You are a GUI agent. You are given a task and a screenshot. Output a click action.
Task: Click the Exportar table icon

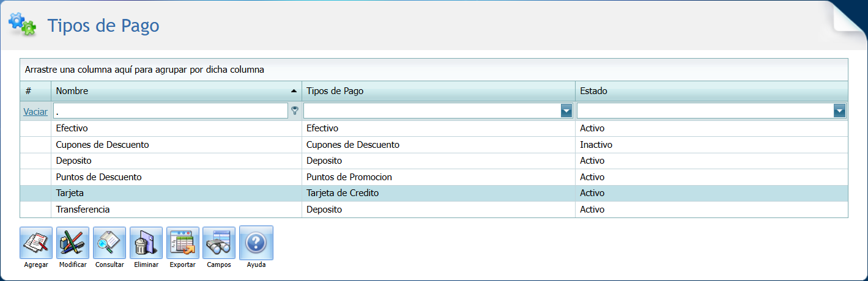[x=183, y=243]
